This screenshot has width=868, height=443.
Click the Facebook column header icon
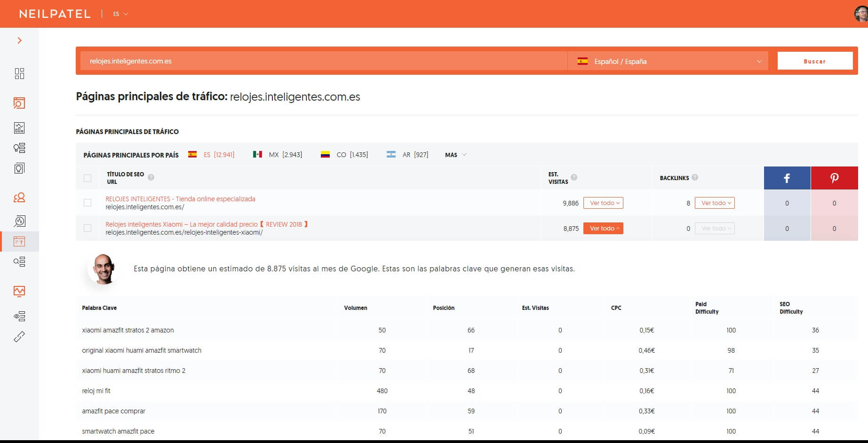coord(787,178)
